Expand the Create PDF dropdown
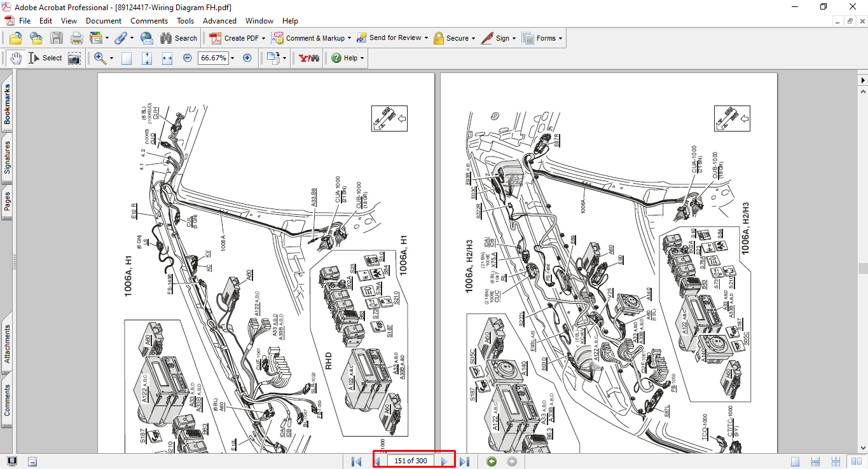 tap(263, 38)
